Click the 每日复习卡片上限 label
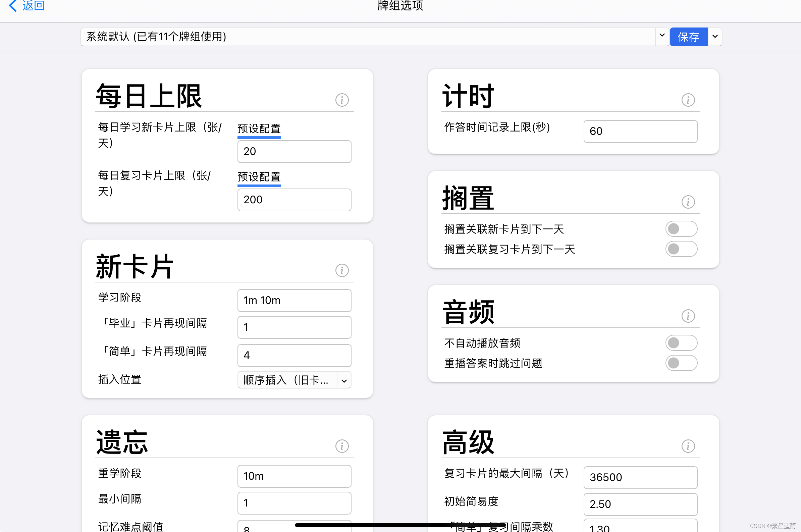 click(154, 183)
